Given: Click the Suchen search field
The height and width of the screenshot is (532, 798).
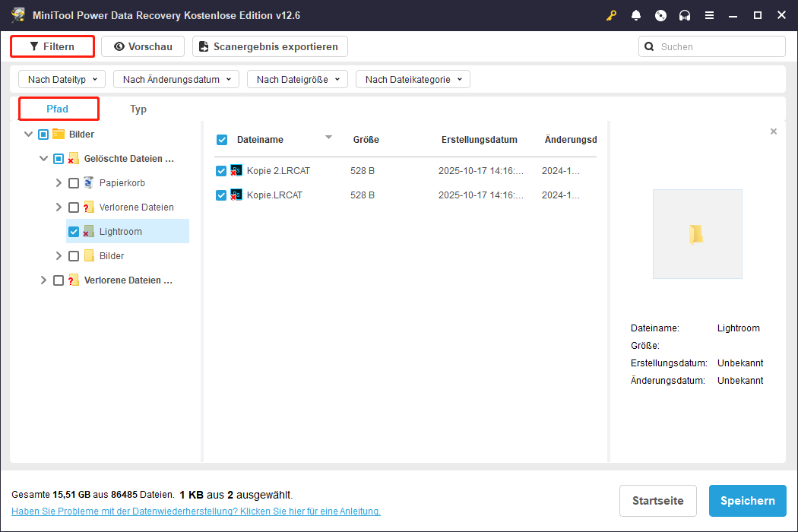Looking at the screenshot, I should tap(719, 47).
